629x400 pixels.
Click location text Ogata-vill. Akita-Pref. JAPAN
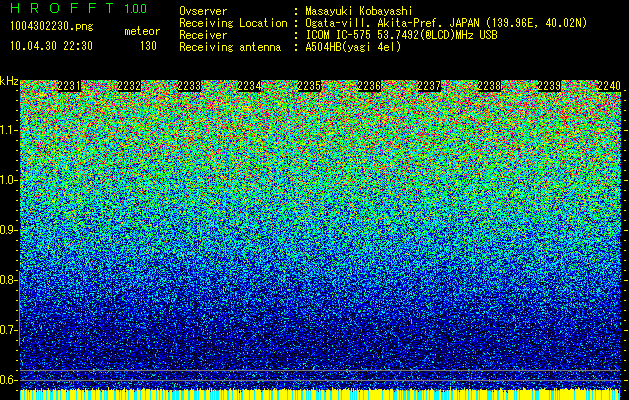pyautogui.click(x=393, y=23)
